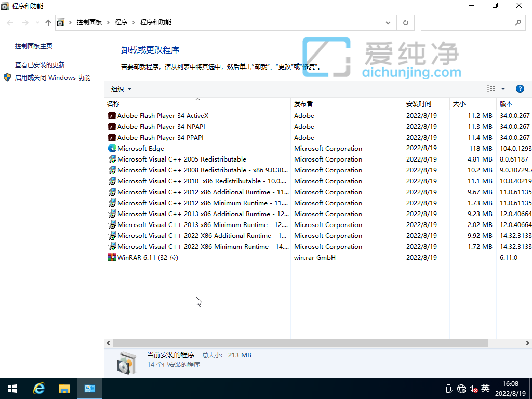Screen dimensions: 532x399
Task: Open the 组织 dropdown menu
Action: [121, 89]
